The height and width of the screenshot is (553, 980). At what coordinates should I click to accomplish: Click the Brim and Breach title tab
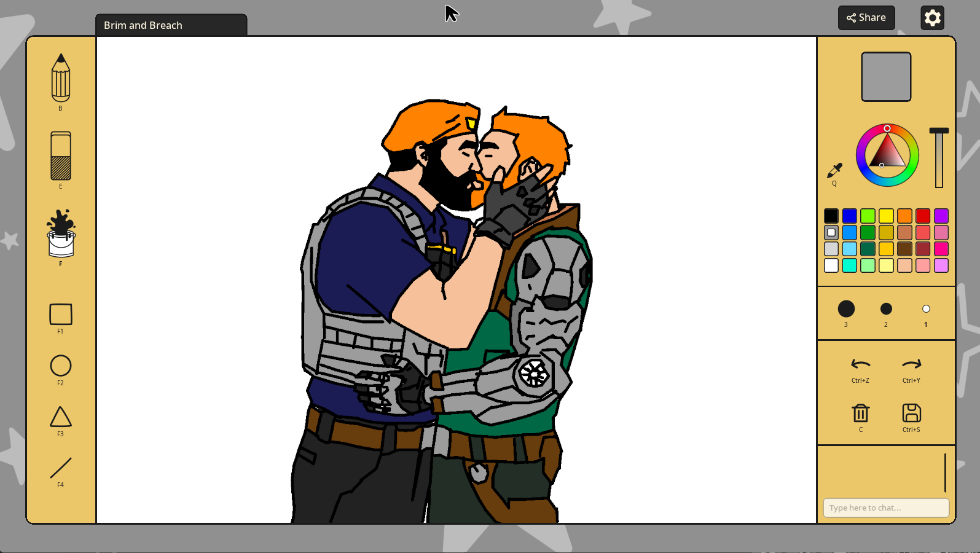click(171, 25)
